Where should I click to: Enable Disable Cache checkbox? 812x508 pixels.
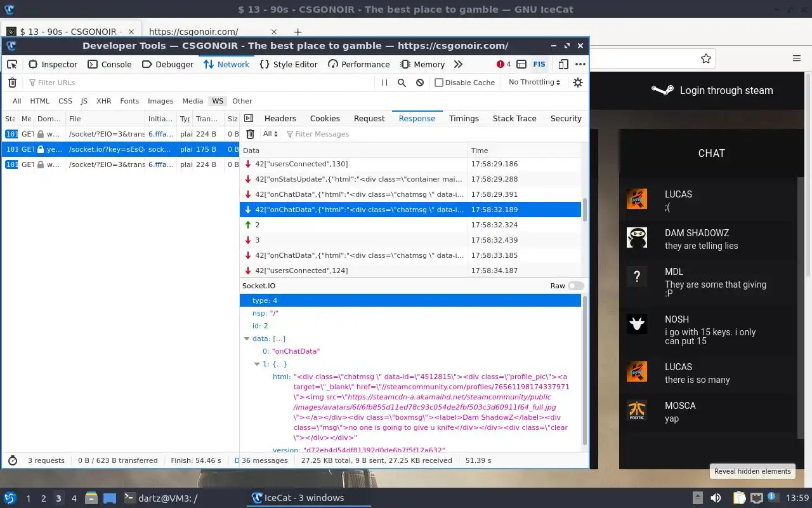tap(438, 83)
